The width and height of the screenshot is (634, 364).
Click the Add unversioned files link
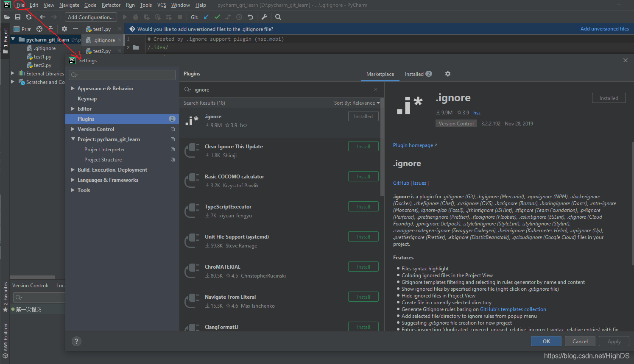[x=604, y=29]
